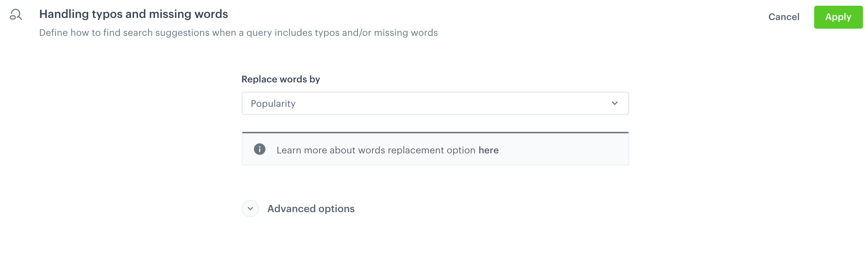Click the gray information circle icon
The image size is (868, 258).
coord(259,149)
